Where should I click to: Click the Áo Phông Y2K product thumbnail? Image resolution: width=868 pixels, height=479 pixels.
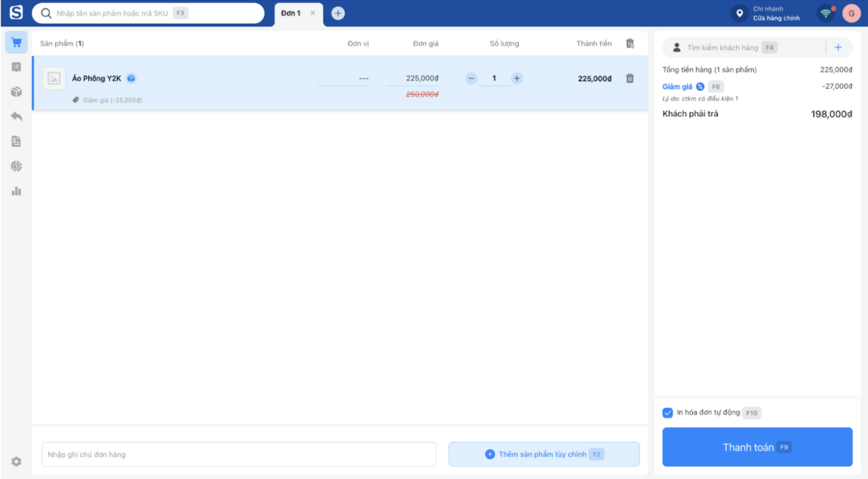click(54, 79)
